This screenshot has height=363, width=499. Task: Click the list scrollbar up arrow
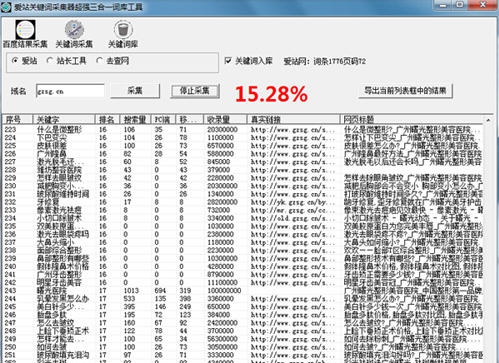[x=488, y=120]
